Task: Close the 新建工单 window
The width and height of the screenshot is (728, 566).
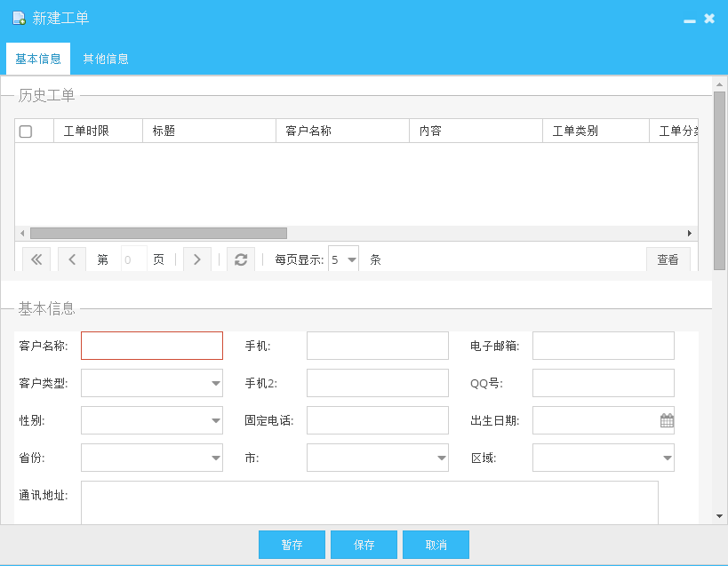Action: (709, 19)
